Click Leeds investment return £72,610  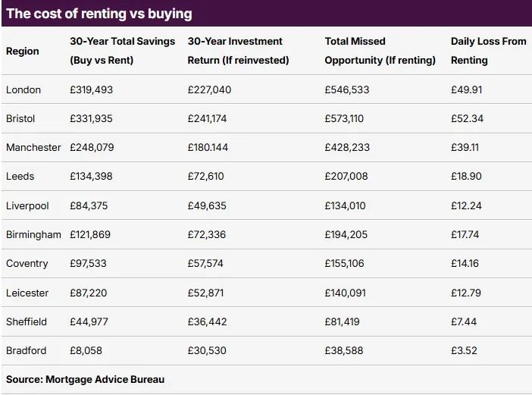tap(205, 176)
